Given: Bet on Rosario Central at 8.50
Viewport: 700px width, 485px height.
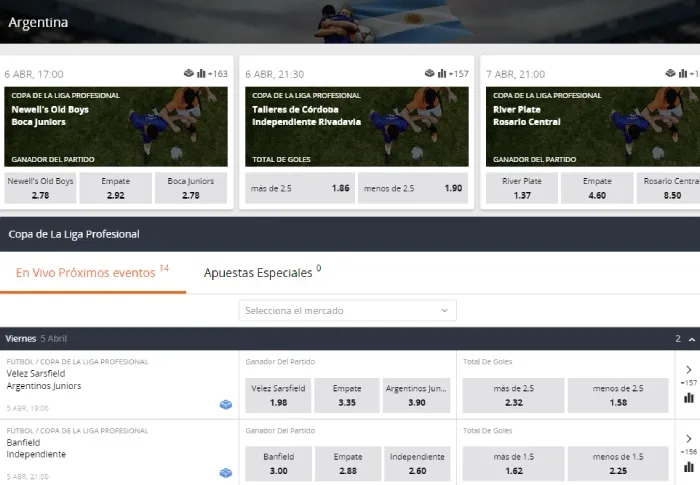Looking at the screenshot, I should pyautogui.click(x=669, y=188).
